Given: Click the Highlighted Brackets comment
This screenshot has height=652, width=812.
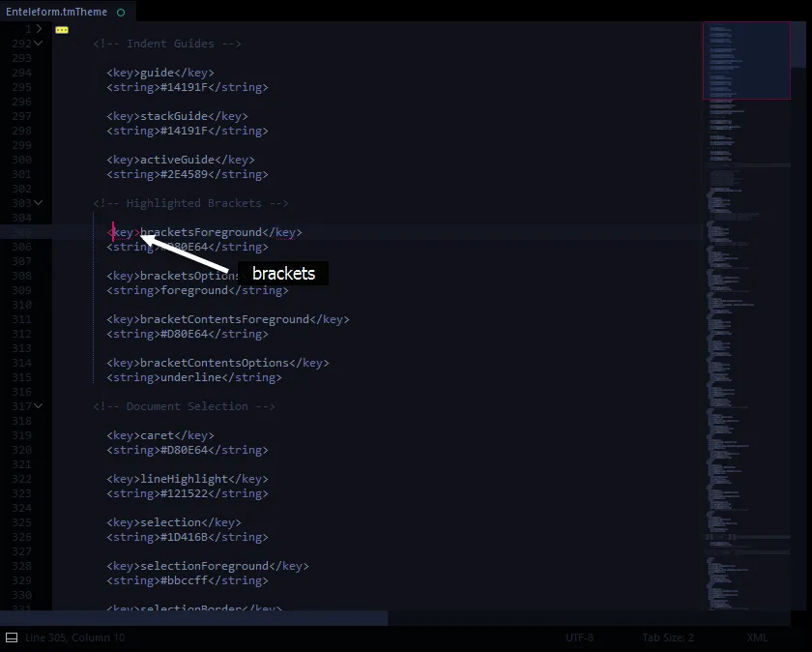Looking at the screenshot, I should click(190, 203).
